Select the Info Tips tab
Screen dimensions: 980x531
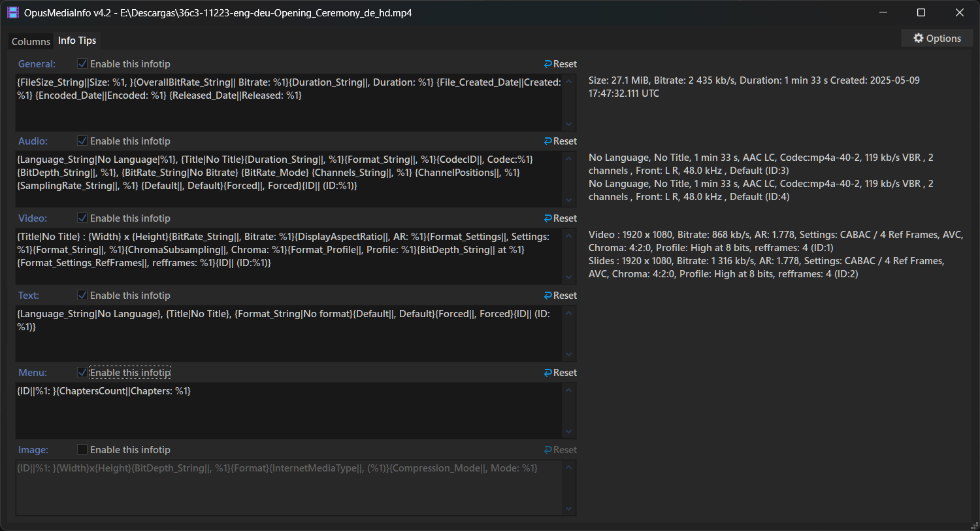coord(77,41)
